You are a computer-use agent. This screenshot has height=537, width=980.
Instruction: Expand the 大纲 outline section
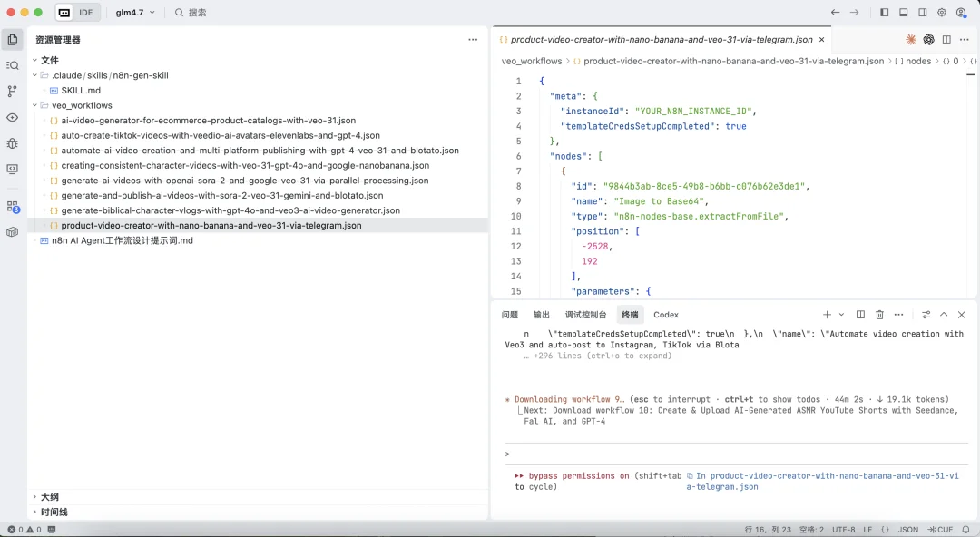point(49,497)
